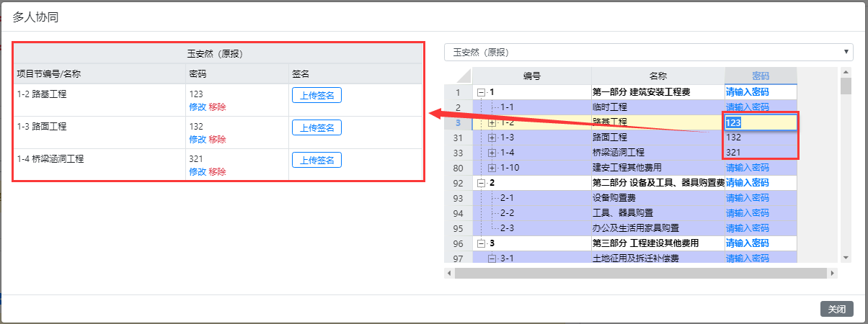Collapse tree node 1 第一部分
This screenshot has height=324, width=868.
pyautogui.click(x=481, y=92)
